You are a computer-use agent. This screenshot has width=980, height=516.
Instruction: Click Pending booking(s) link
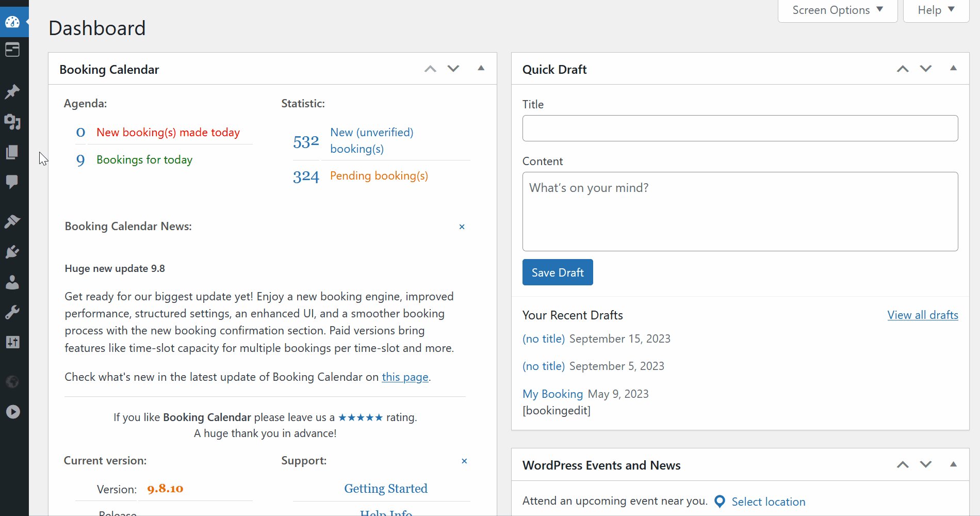pyautogui.click(x=379, y=176)
